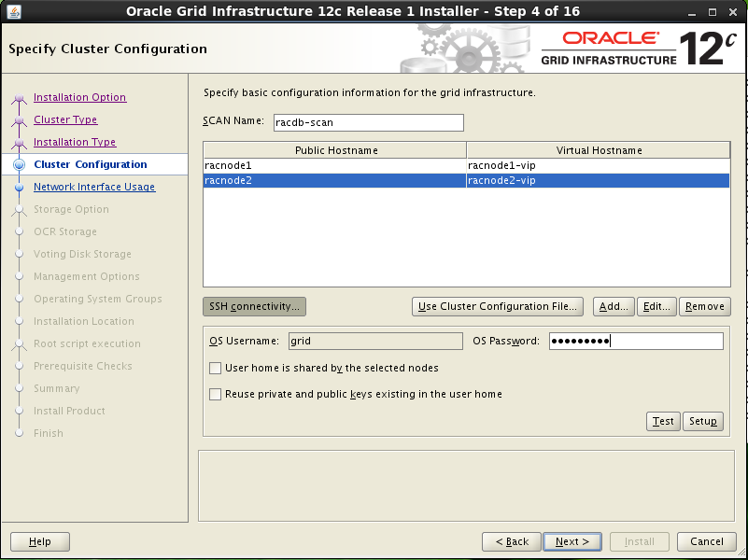This screenshot has width=748, height=560.
Task: Jump to the Network Interface Usage step
Action: click(94, 187)
